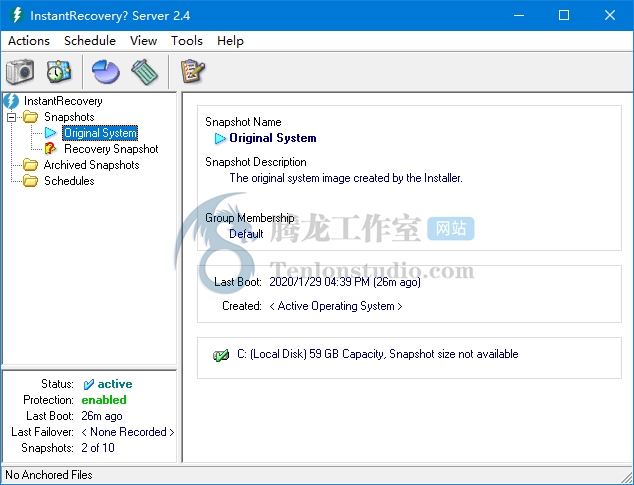Image resolution: width=634 pixels, height=485 pixels.
Task: Click the green trash can delete icon
Action: [x=144, y=72]
